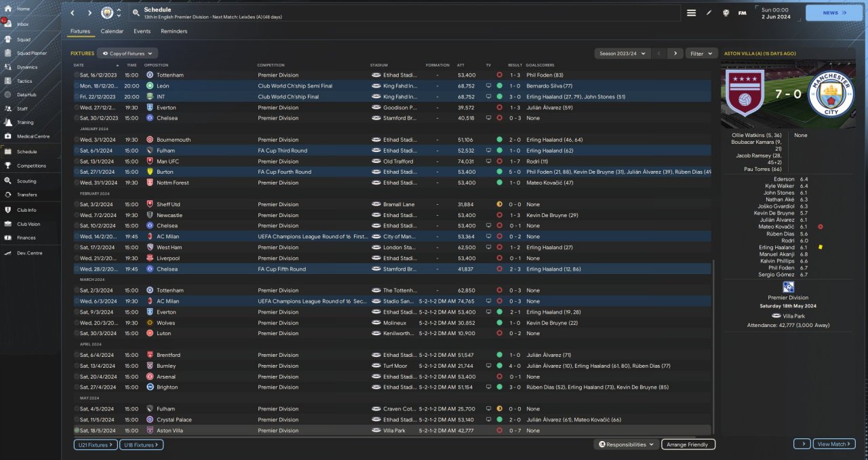Open the Copy of Fixtures view dropdown
Viewport: 868px width, 460px height.
(x=127, y=53)
